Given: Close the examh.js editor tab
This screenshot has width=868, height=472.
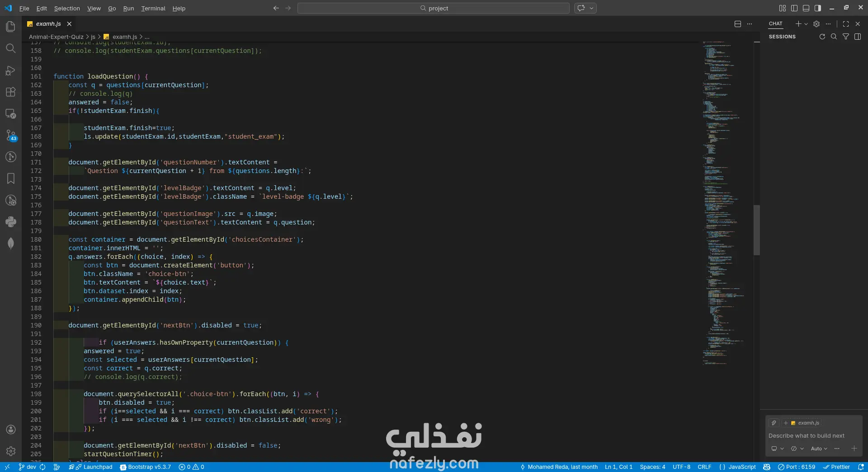Looking at the screenshot, I should tap(69, 24).
